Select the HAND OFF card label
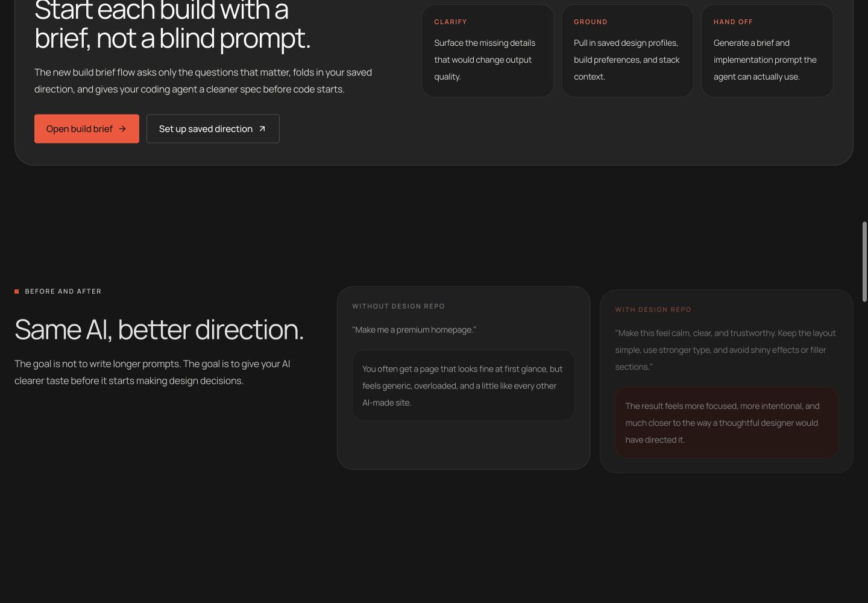Screen dimensions: 868x603 coord(733,22)
